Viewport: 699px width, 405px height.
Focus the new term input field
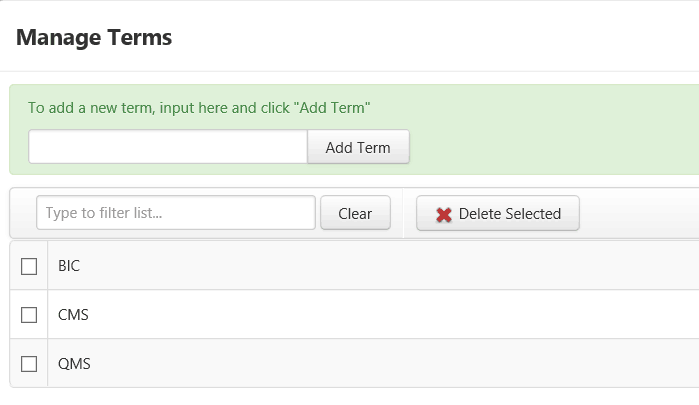[168, 147]
